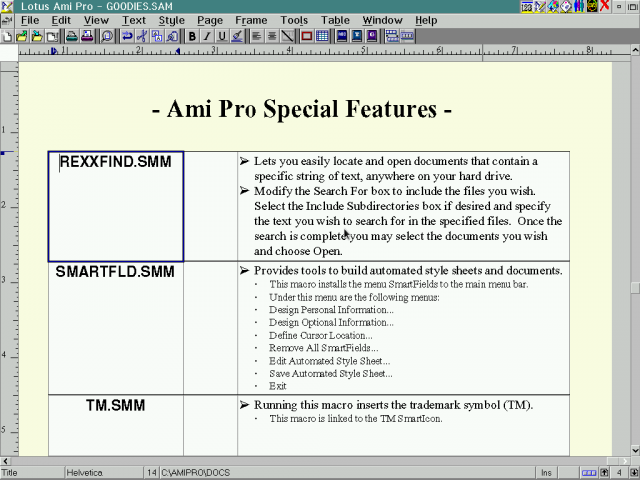The image size is (640, 480).
Task: Click the first dark blue book SmartIcon
Action: (342, 36)
